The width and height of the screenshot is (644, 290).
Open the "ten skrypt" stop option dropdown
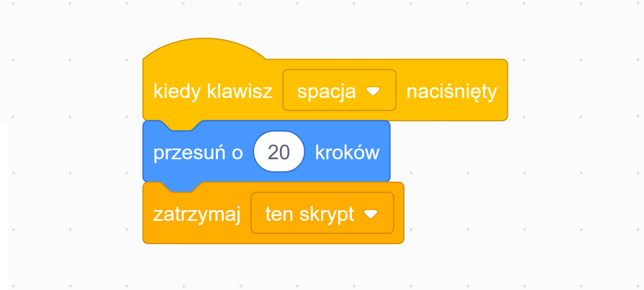(322, 213)
